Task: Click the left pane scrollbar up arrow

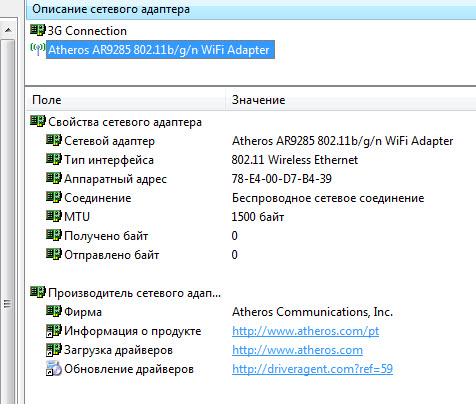Action: [x=8, y=30]
